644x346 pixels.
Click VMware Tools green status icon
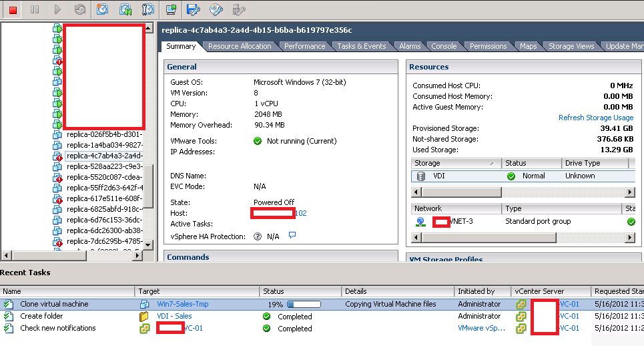point(258,142)
